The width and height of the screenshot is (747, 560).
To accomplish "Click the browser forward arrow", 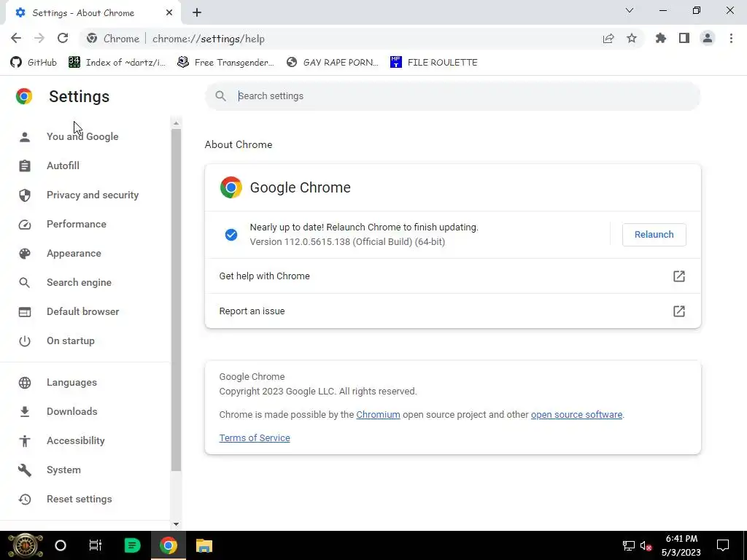I will [39, 38].
